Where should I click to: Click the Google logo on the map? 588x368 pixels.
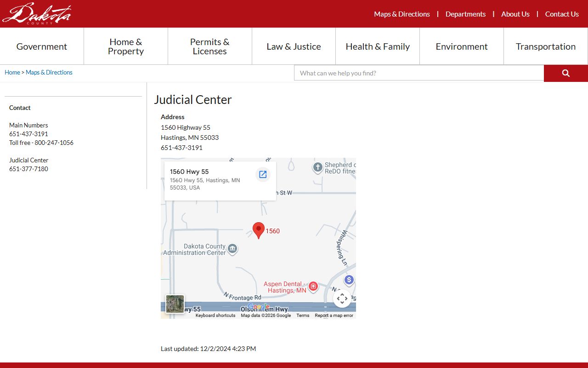pos(259,307)
